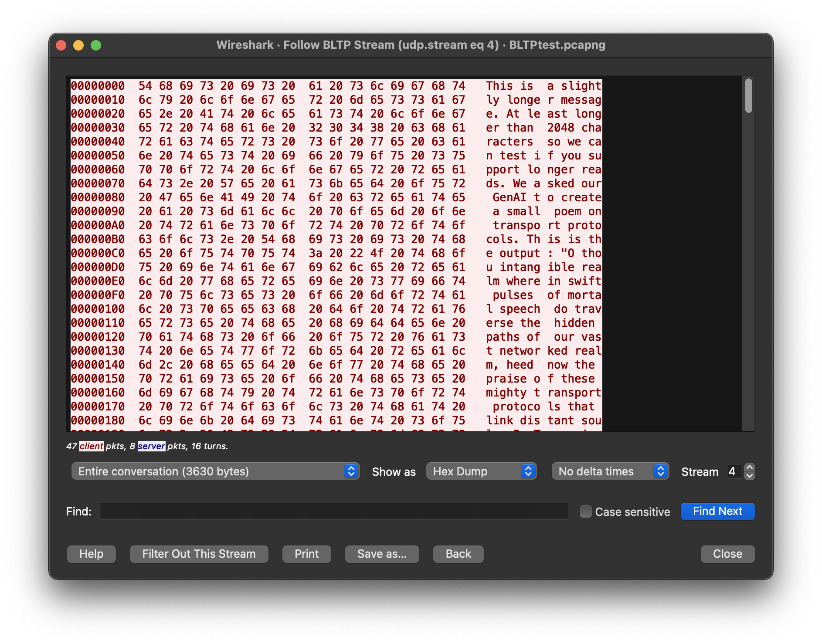
Task: Click the red close window button
Action: (61, 45)
